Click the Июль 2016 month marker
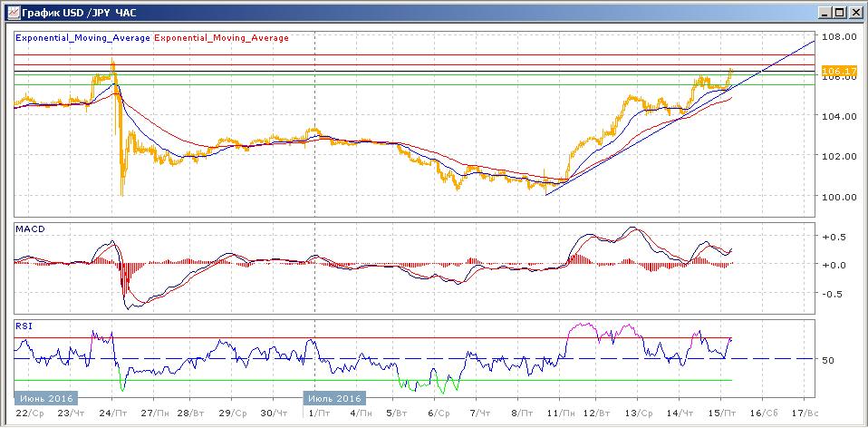 [x=334, y=397]
